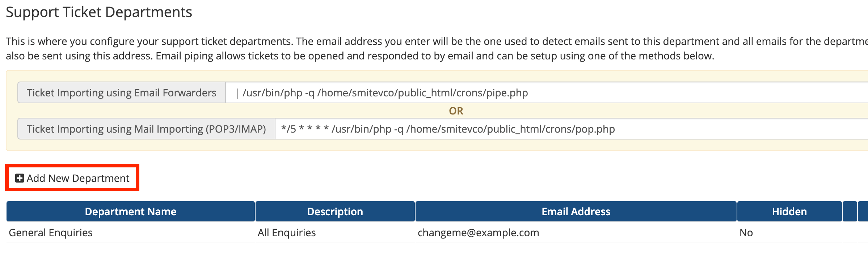Screen dimensions: 868x279
Task: Click the Email Address column header
Action: (576, 212)
